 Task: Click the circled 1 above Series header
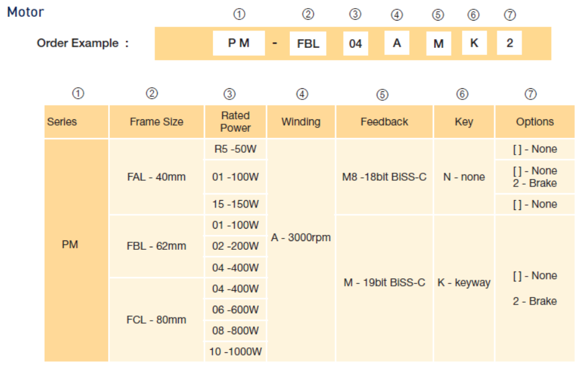click(x=78, y=94)
